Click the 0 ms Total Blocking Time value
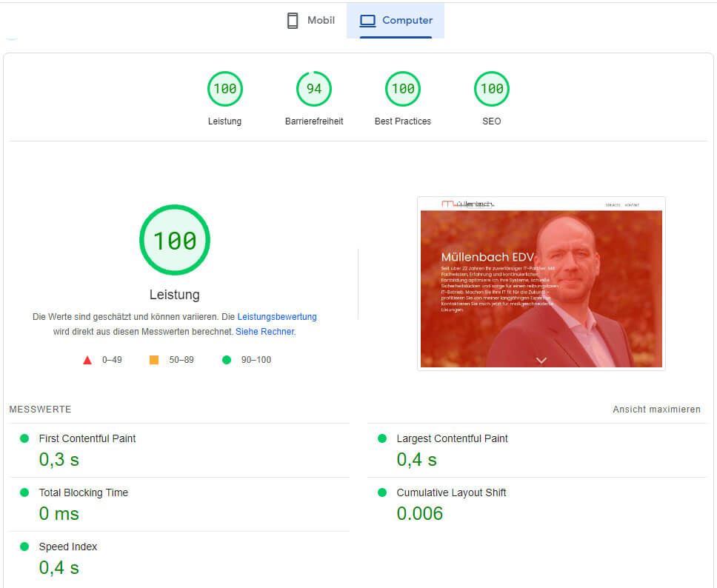The width and height of the screenshot is (717, 588). 59,513
